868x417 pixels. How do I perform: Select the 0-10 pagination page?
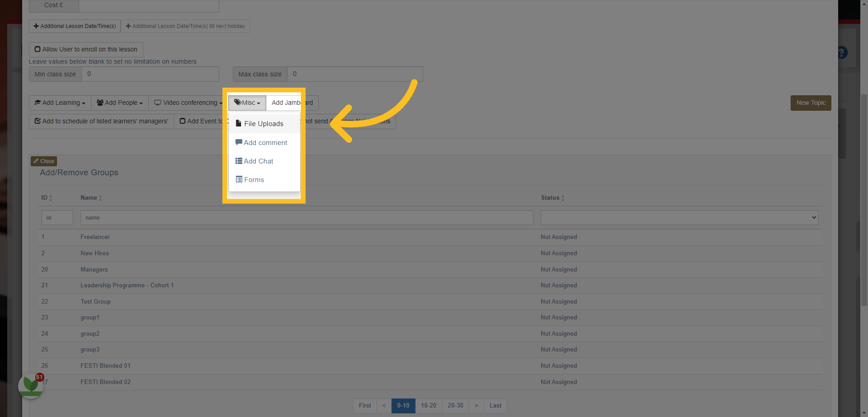(x=403, y=406)
